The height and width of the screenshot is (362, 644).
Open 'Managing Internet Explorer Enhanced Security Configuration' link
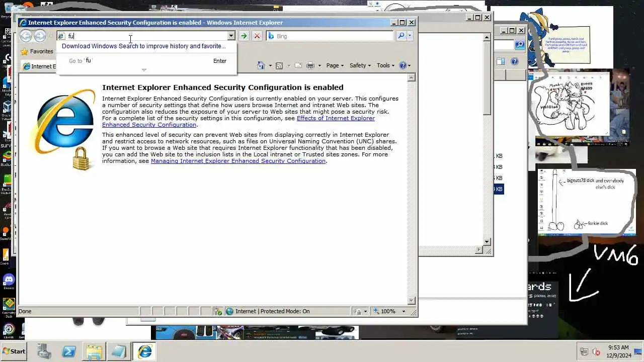[238, 161]
